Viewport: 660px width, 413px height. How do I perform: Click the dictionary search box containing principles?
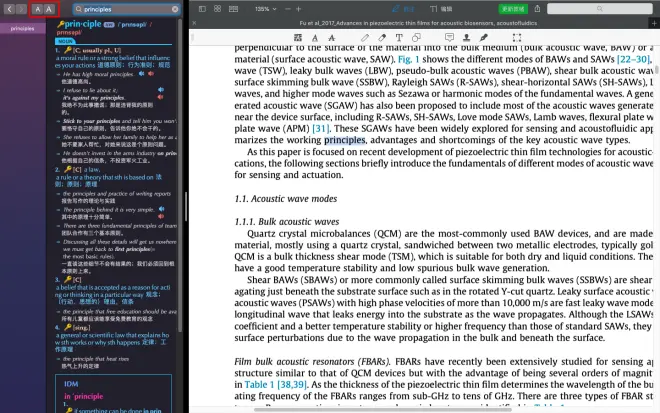tap(126, 9)
